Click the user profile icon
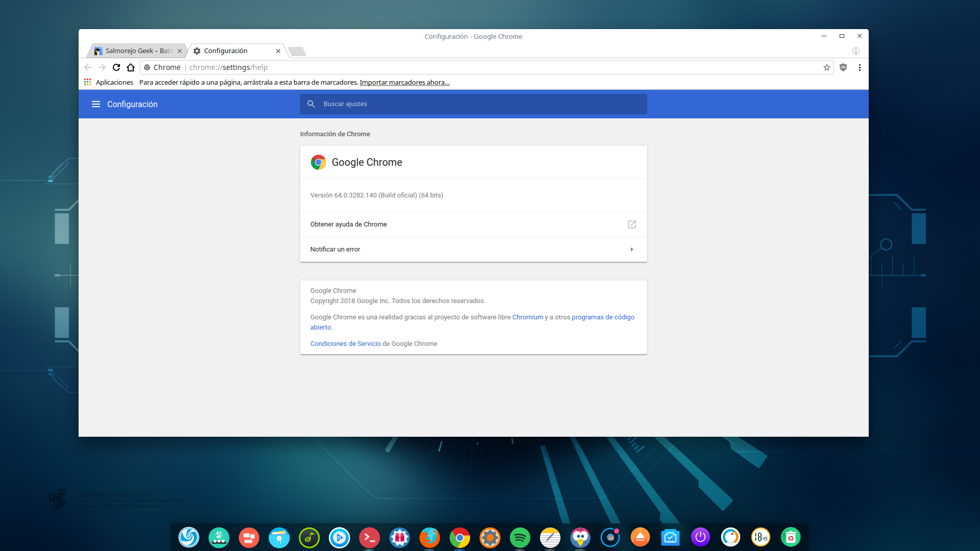This screenshot has width=980, height=551. [x=856, y=51]
